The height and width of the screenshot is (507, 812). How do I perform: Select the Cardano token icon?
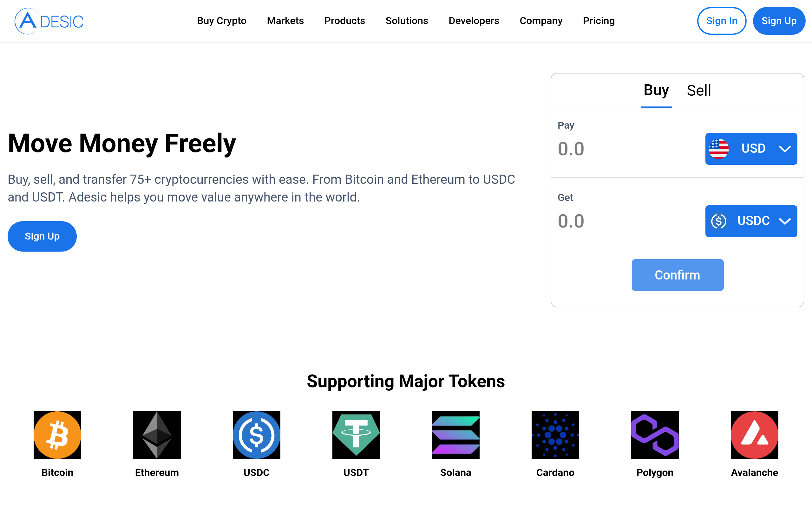pos(555,435)
